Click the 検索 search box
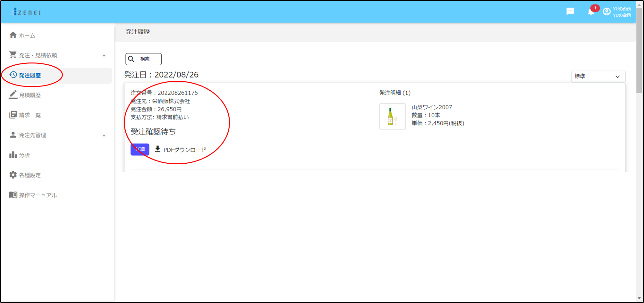The image size is (644, 303). coord(143,59)
